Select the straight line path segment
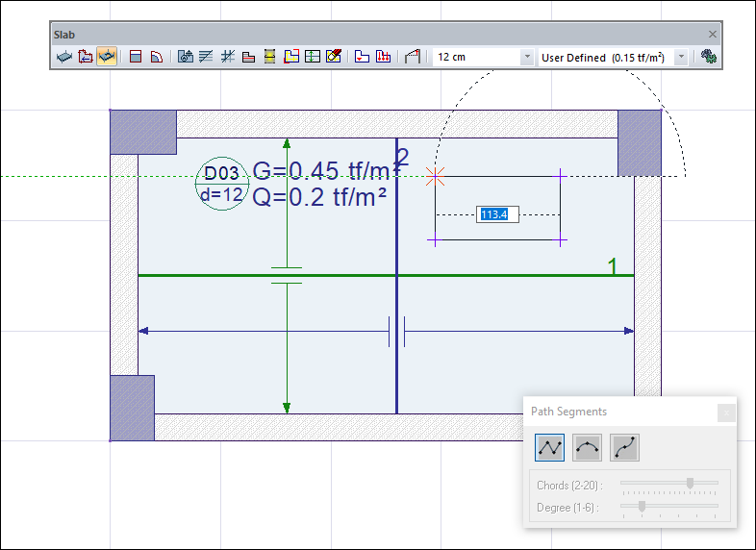This screenshot has width=756, height=550. point(549,447)
